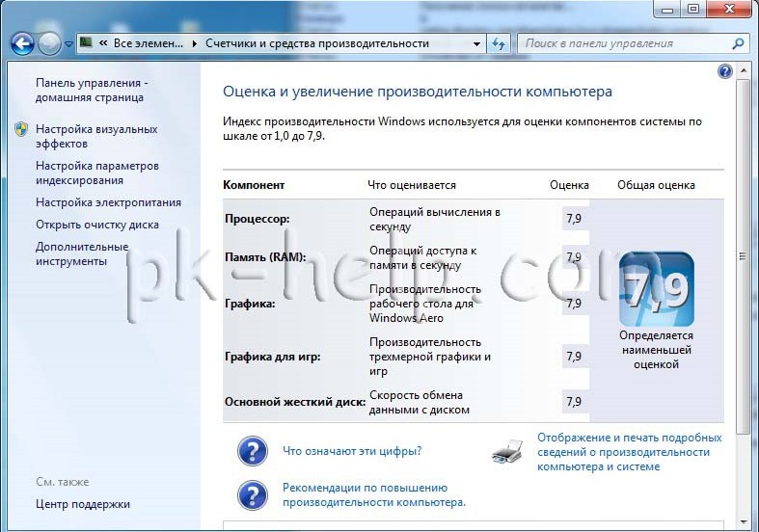Click the search magnifier icon
Screen dimensions: 759x532
[x=738, y=43]
